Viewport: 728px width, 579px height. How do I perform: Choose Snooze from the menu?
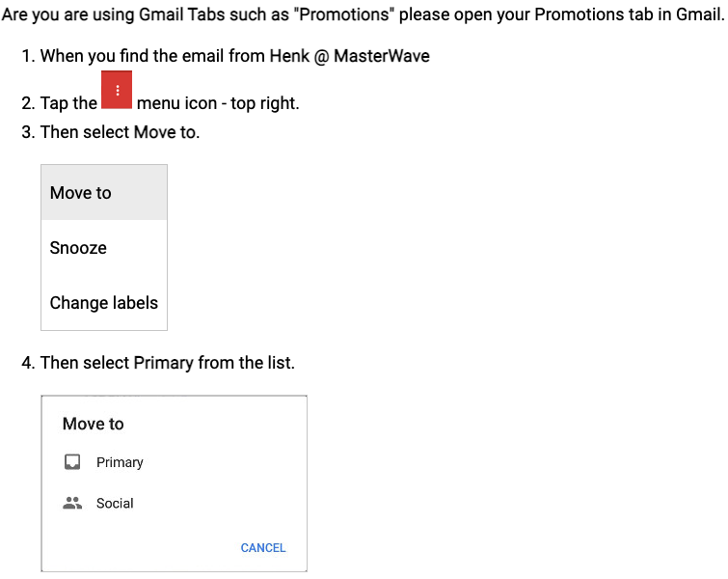coord(104,248)
